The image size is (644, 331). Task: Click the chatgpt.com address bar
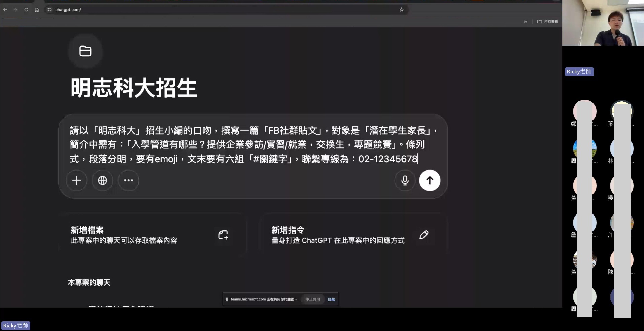click(202, 10)
